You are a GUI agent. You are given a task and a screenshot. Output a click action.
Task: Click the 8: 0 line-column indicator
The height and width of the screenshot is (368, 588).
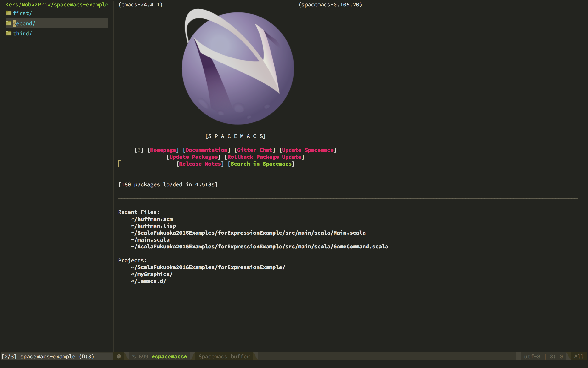click(556, 356)
